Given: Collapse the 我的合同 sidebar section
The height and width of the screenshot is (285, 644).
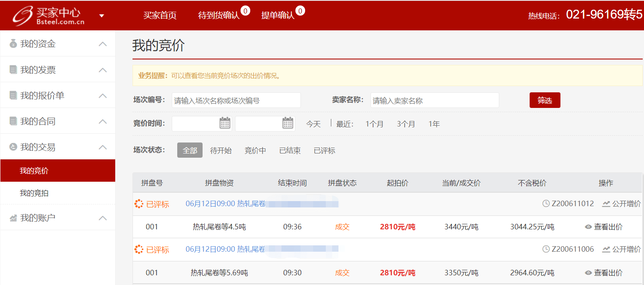Looking at the screenshot, I should point(103,121).
